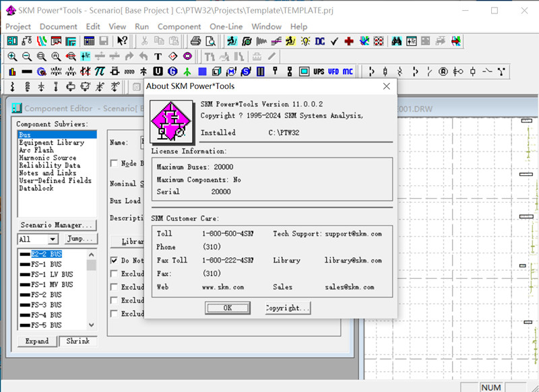The width and height of the screenshot is (539, 392).
Task: Insert the VFD component
Action: [x=334, y=71]
